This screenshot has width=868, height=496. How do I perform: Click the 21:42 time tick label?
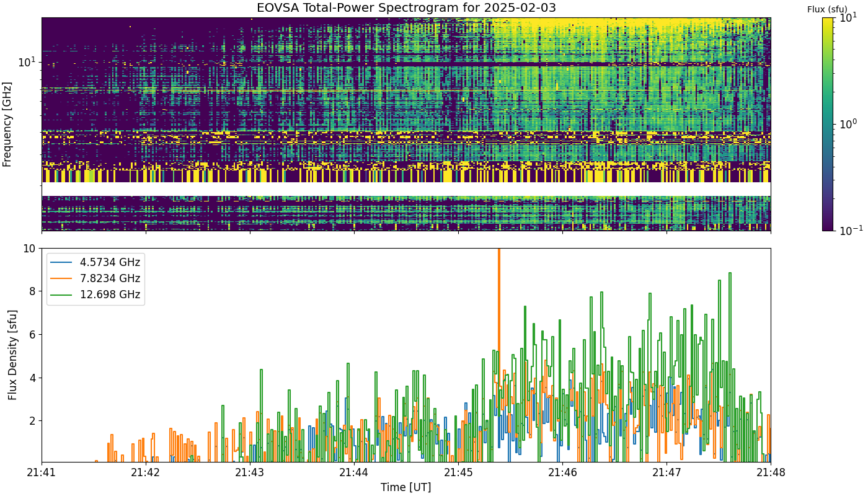146,472
